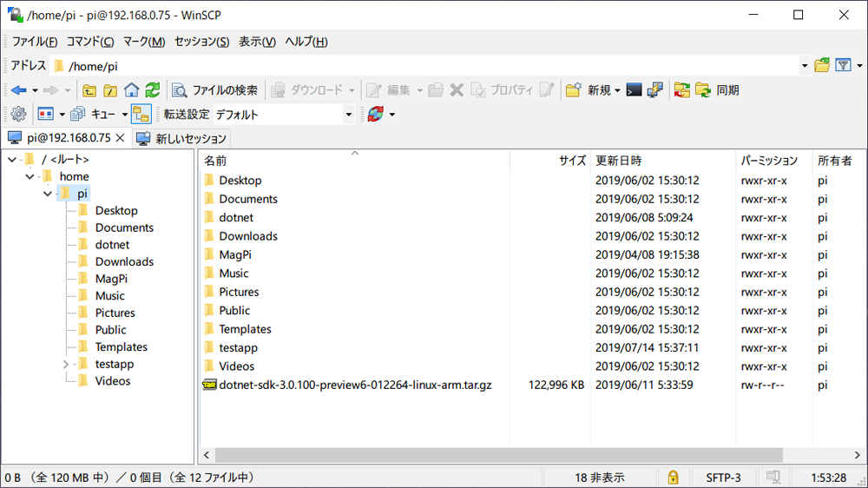Click the 18 非表示 status entry

(x=600, y=478)
